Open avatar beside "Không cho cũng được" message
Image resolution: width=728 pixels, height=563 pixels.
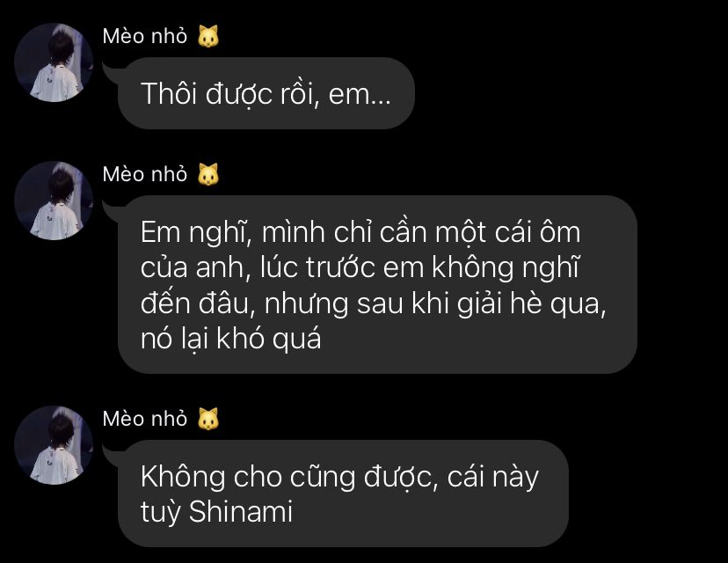54,445
